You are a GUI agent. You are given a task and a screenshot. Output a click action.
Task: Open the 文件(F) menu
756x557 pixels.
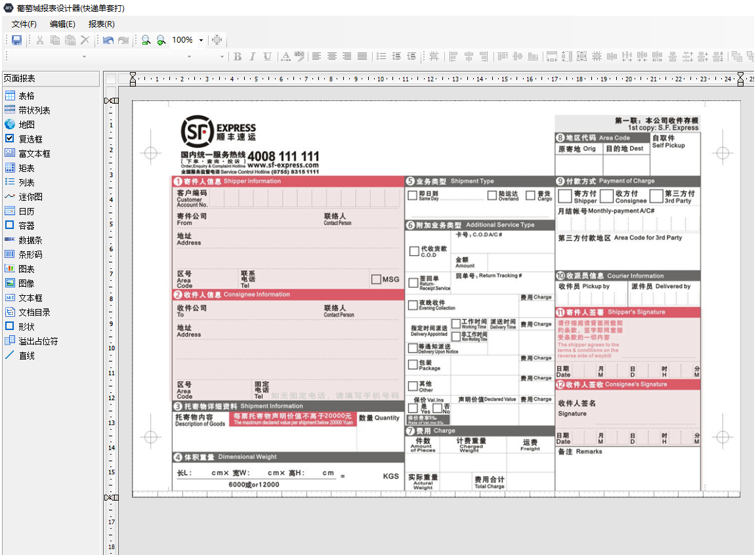[24, 24]
